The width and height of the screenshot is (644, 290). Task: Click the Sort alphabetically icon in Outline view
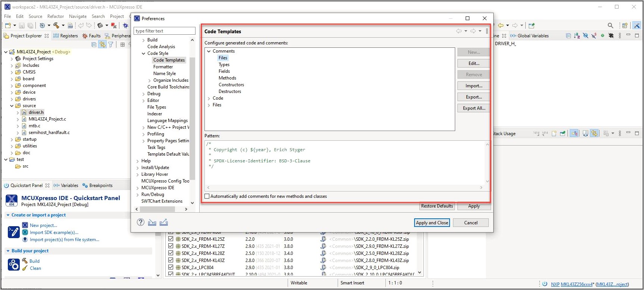coord(577,36)
